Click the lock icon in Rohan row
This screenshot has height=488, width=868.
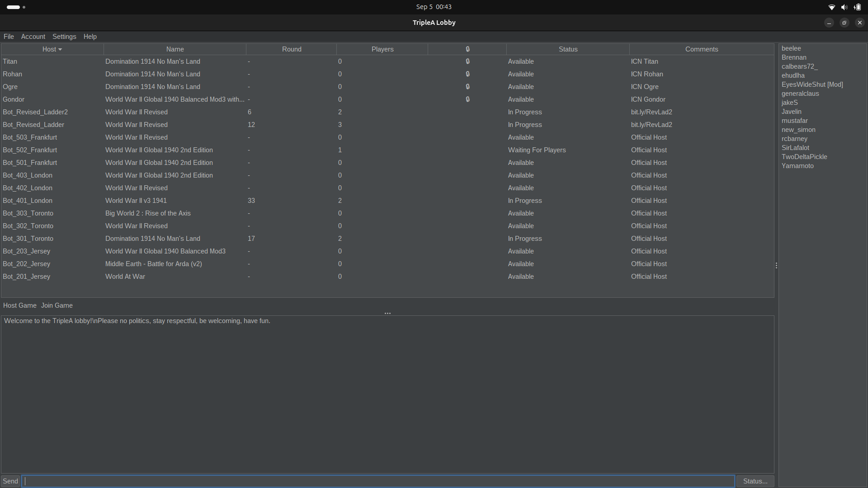467,74
